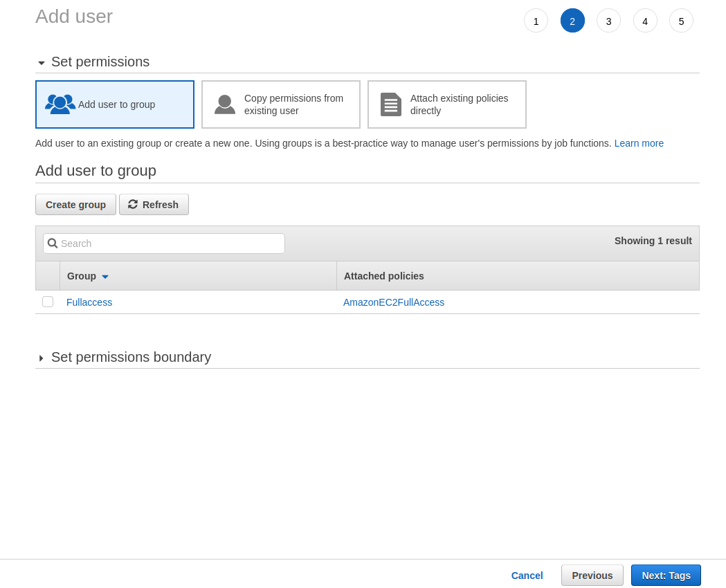Viewport: 726px width, 588px height.
Task: Choose Attach existing policies directly
Action: coord(447,104)
